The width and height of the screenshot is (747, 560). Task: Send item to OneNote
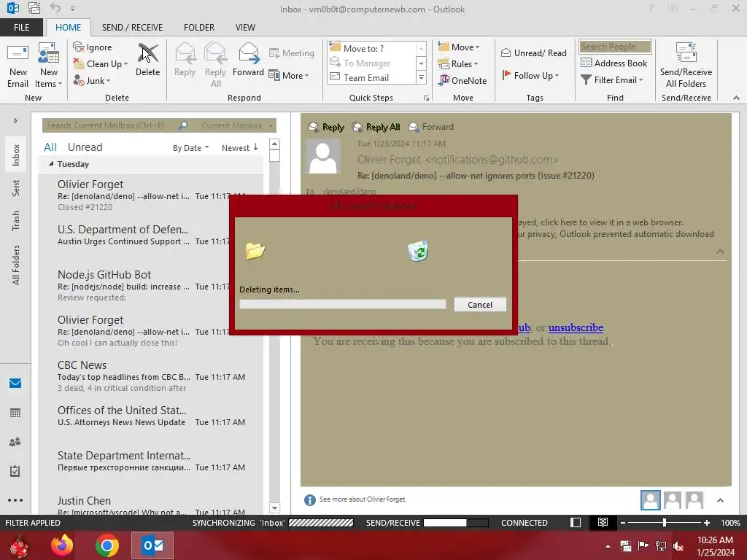coord(462,80)
